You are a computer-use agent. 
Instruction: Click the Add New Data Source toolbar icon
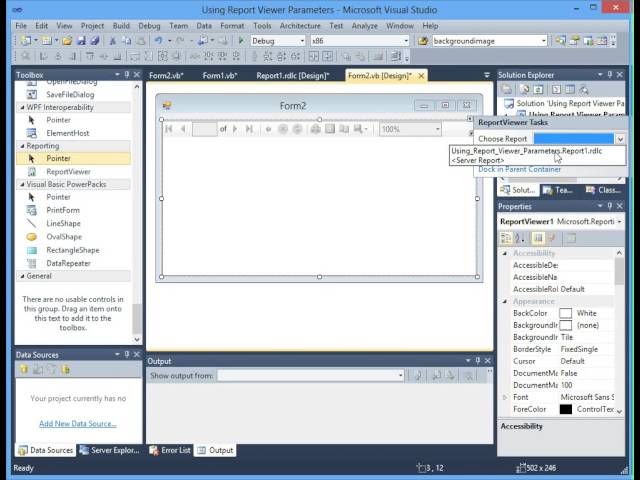tap(24, 369)
